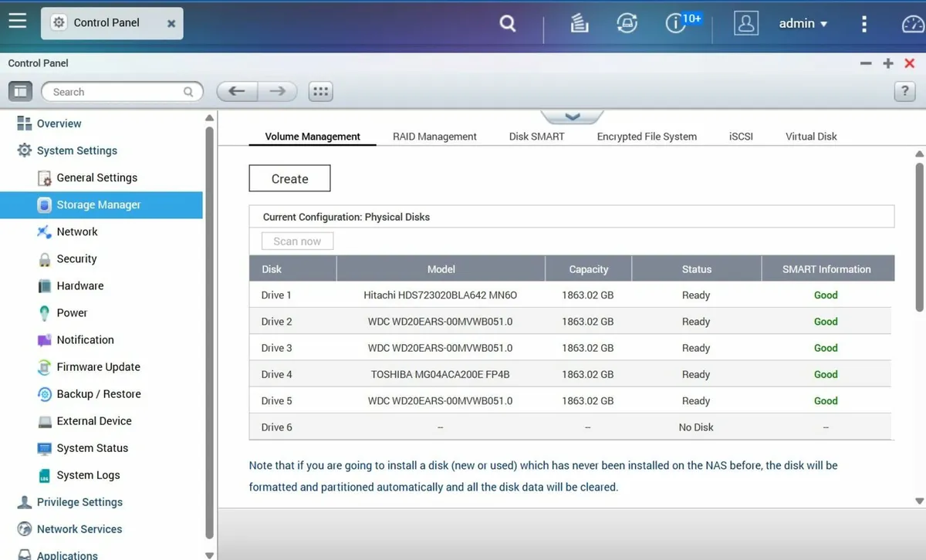Click the System Settings gear icon

point(24,150)
